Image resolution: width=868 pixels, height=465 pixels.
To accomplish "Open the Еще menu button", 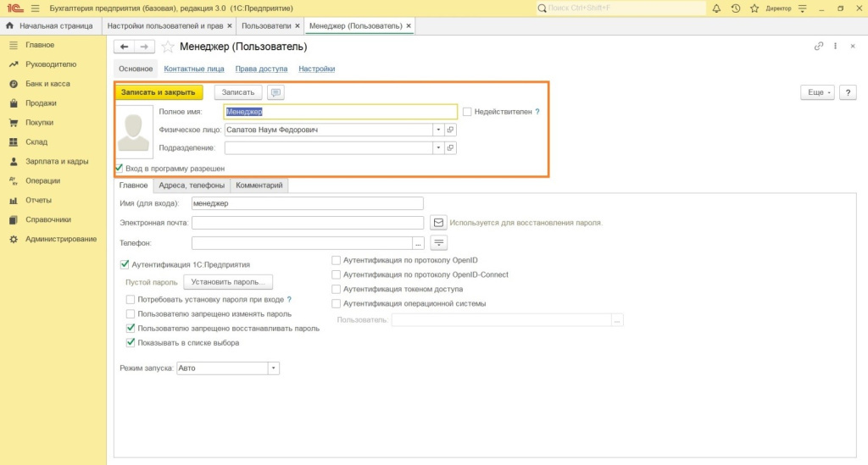I will pos(817,92).
